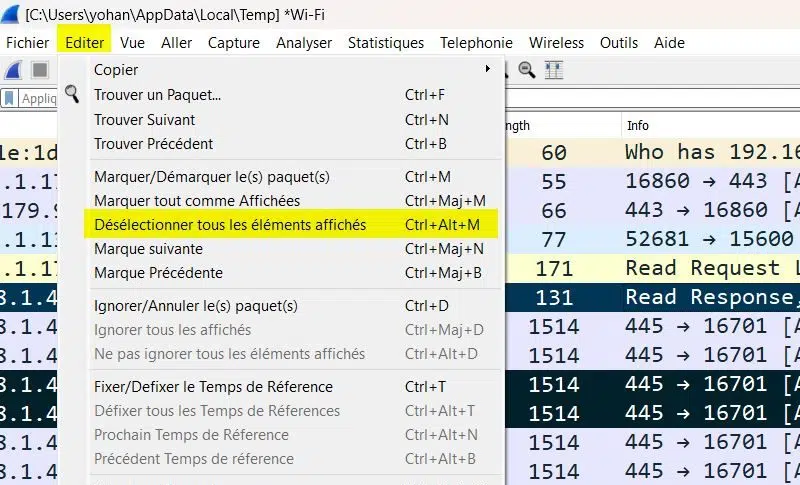Open the Vue menu

133,43
